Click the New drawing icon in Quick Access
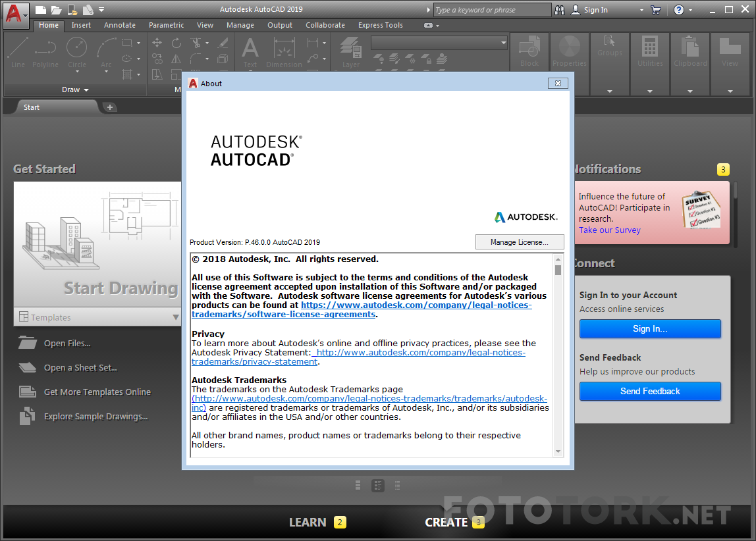The width and height of the screenshot is (756, 541). 41,10
